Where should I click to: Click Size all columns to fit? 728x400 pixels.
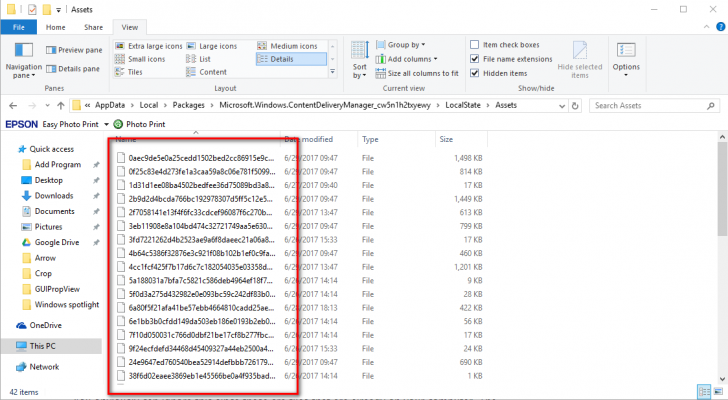[417, 73]
